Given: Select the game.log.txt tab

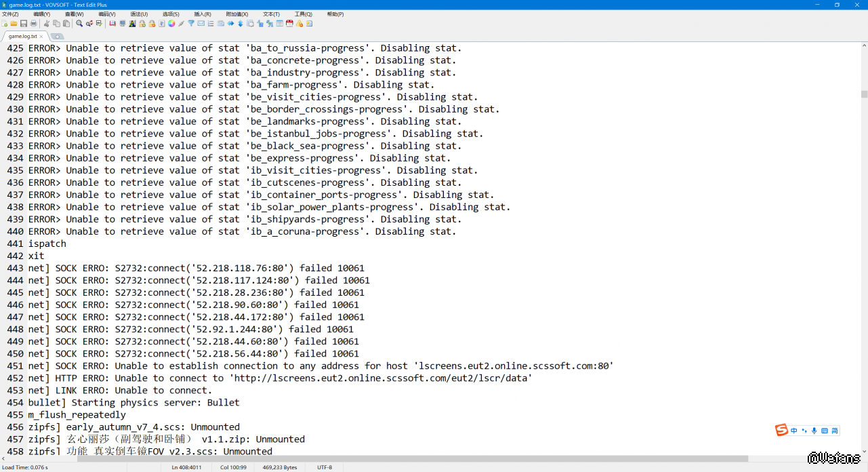Looking at the screenshot, I should click(x=22, y=37).
